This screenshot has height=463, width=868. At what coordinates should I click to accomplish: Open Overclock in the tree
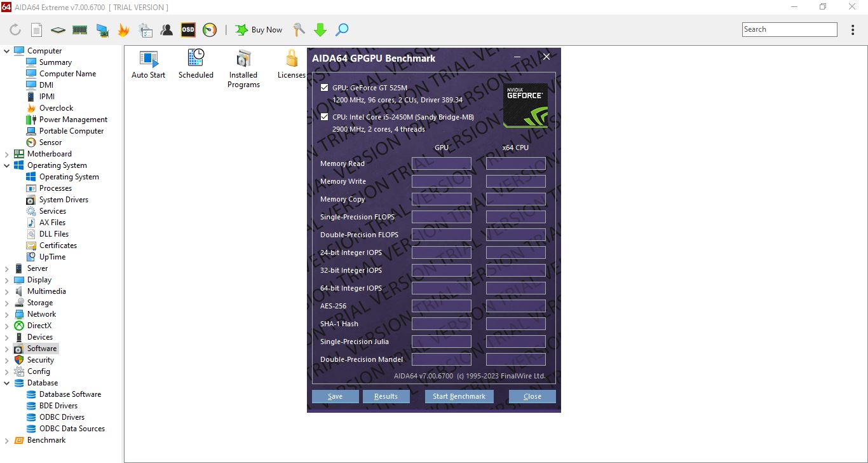(56, 108)
